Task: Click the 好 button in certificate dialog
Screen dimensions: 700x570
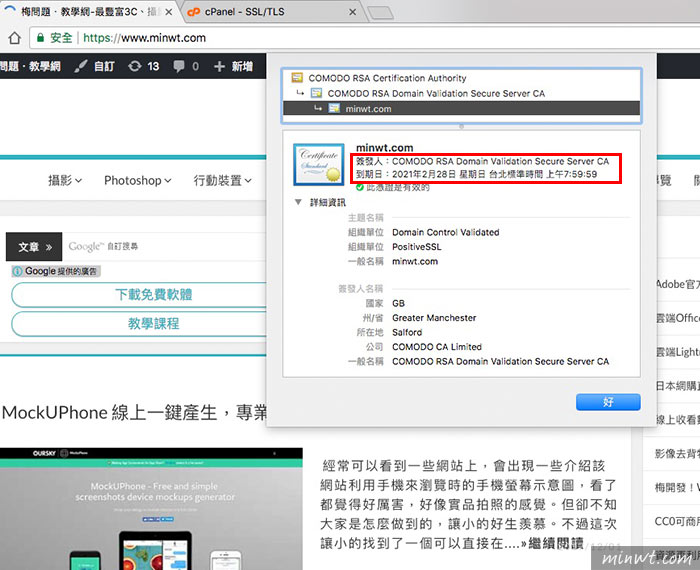Action: [608, 402]
